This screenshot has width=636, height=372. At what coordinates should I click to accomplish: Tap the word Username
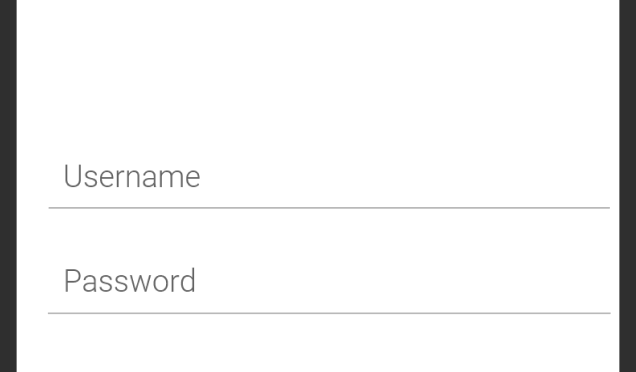pos(132,176)
